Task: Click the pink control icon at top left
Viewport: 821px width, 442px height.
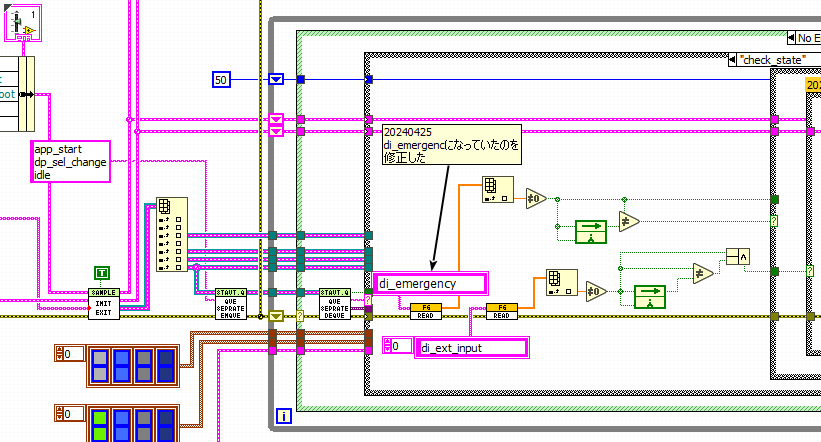Action: click(x=23, y=24)
